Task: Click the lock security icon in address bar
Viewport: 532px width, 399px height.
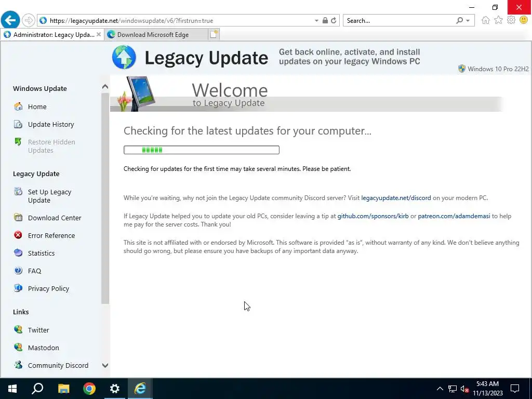Action: tap(325, 21)
